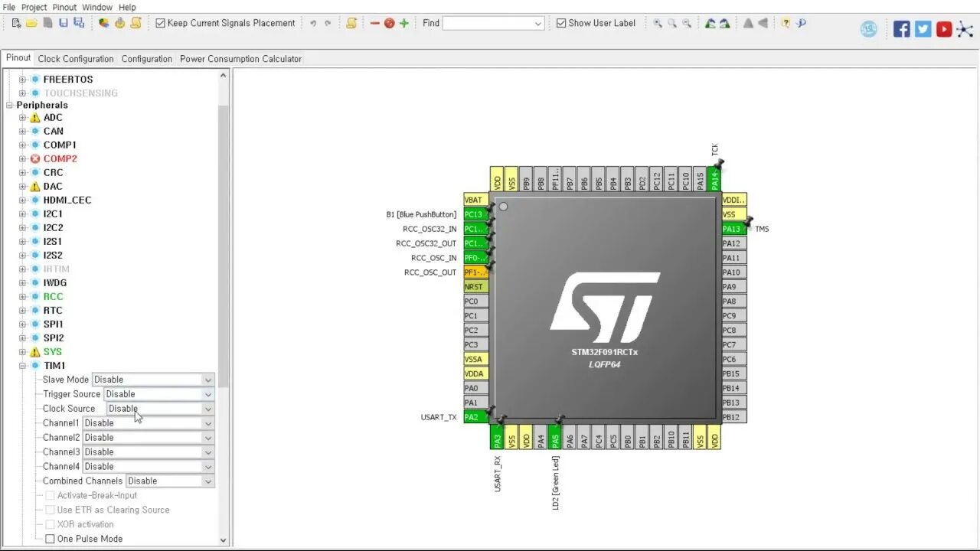Click the PC13 push button pin
This screenshot has width=980, height=551.
[x=475, y=214]
